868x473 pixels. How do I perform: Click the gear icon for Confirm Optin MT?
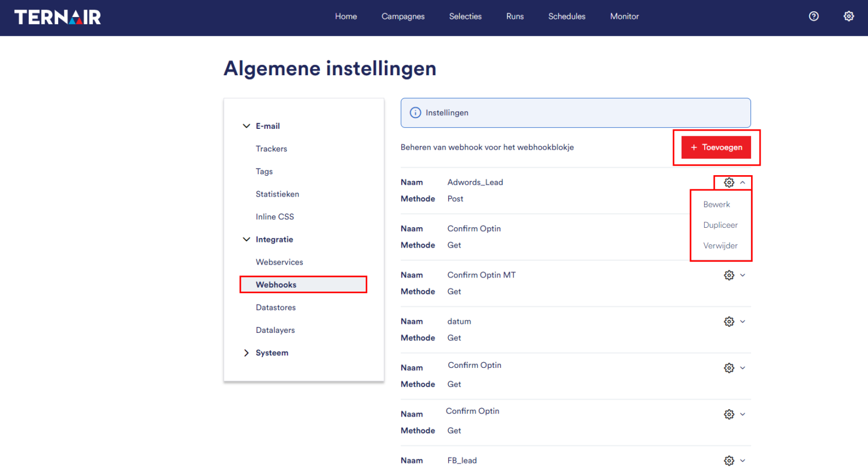click(729, 275)
